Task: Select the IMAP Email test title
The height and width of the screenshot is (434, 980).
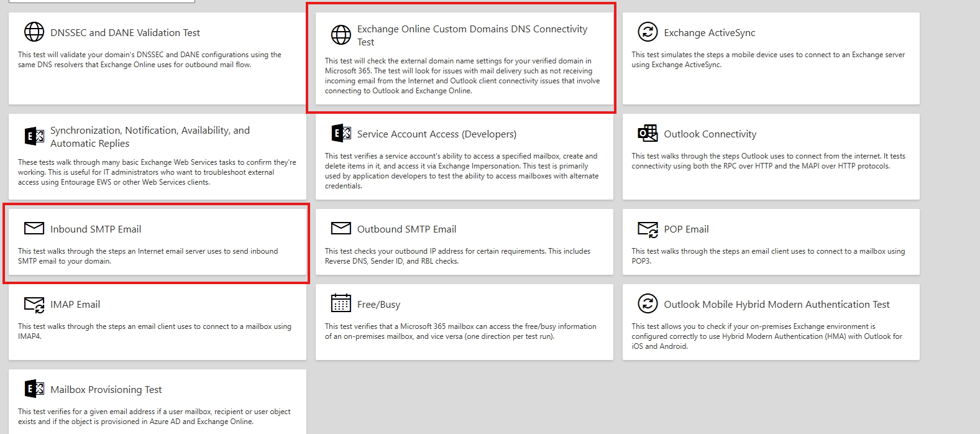Action: click(x=75, y=304)
